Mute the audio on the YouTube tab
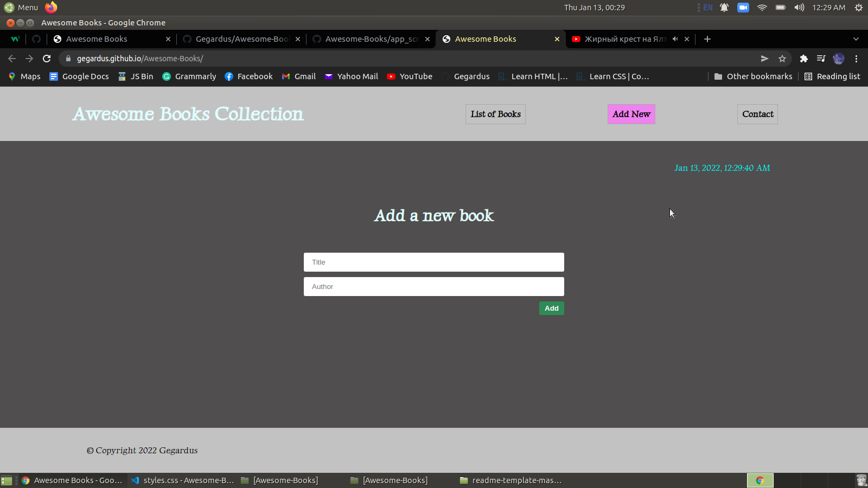The height and width of the screenshot is (488, 868). [x=675, y=39]
